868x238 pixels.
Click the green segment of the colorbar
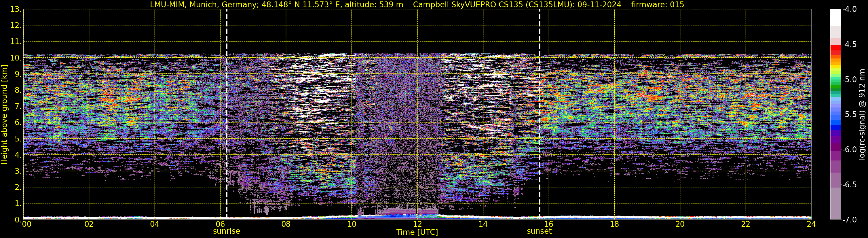(835, 87)
